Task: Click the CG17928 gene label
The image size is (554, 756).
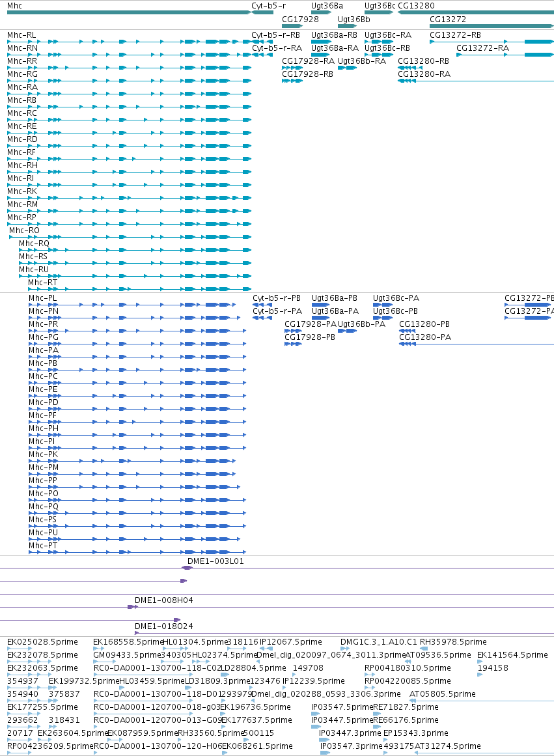Action: 300,20
